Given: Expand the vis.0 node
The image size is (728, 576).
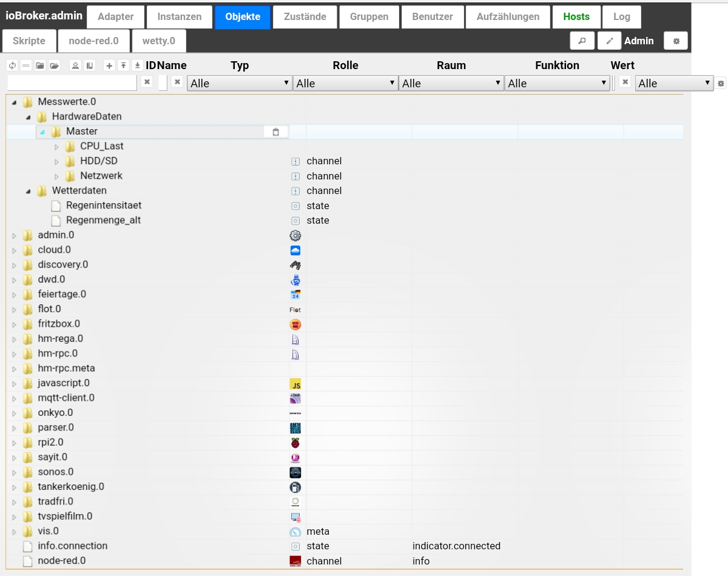Looking at the screenshot, I should (x=14, y=531).
